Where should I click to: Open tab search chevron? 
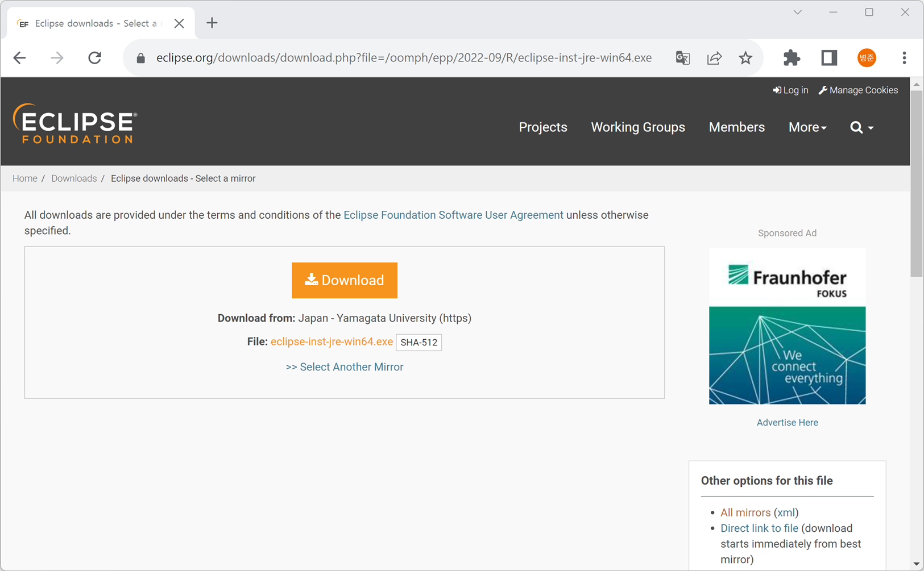[798, 12]
